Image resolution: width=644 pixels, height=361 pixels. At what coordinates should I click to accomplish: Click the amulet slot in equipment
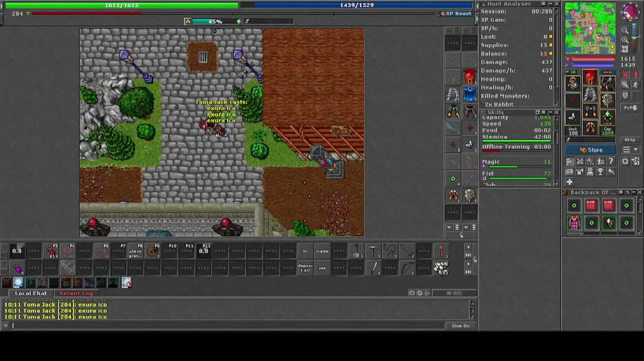(x=573, y=84)
